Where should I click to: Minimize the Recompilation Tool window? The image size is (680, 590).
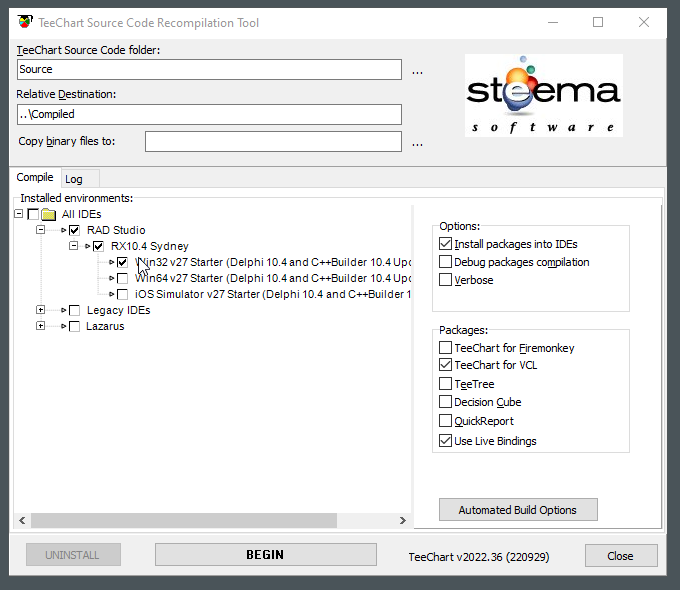[x=553, y=22]
